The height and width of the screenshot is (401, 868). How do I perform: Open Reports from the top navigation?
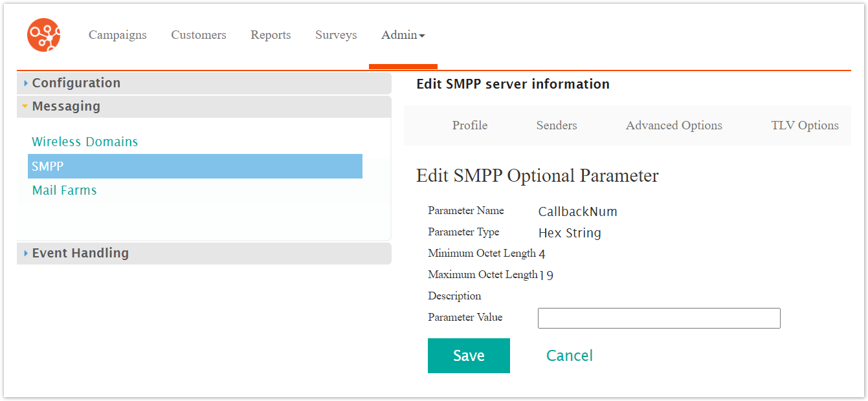(271, 35)
